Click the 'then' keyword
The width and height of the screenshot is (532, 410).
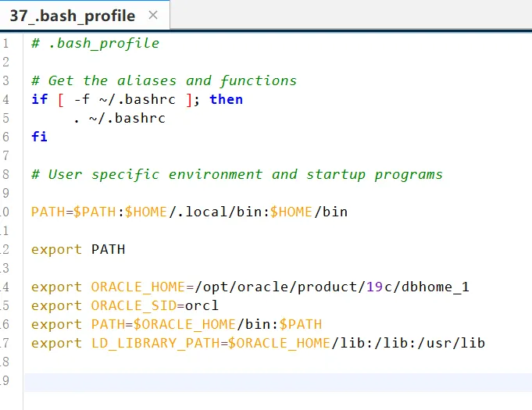tap(226, 99)
